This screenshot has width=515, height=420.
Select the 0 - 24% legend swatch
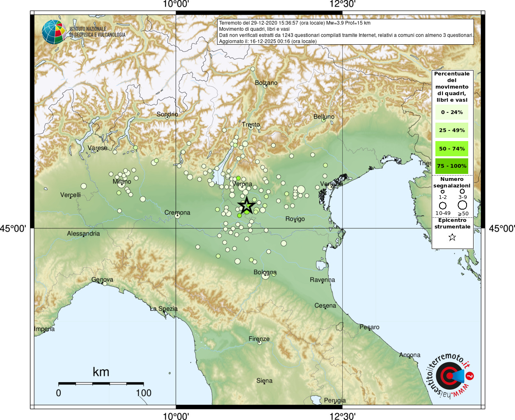pyautogui.click(x=452, y=112)
